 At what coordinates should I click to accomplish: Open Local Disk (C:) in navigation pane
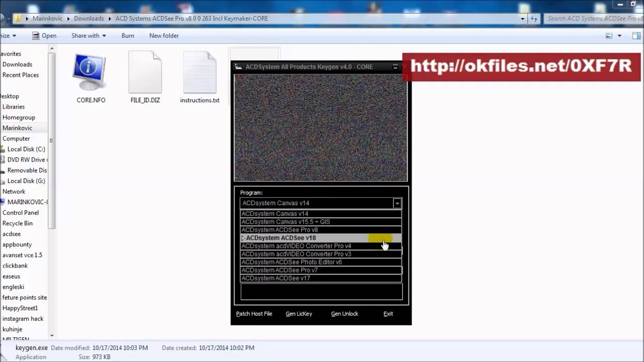pyautogui.click(x=26, y=149)
